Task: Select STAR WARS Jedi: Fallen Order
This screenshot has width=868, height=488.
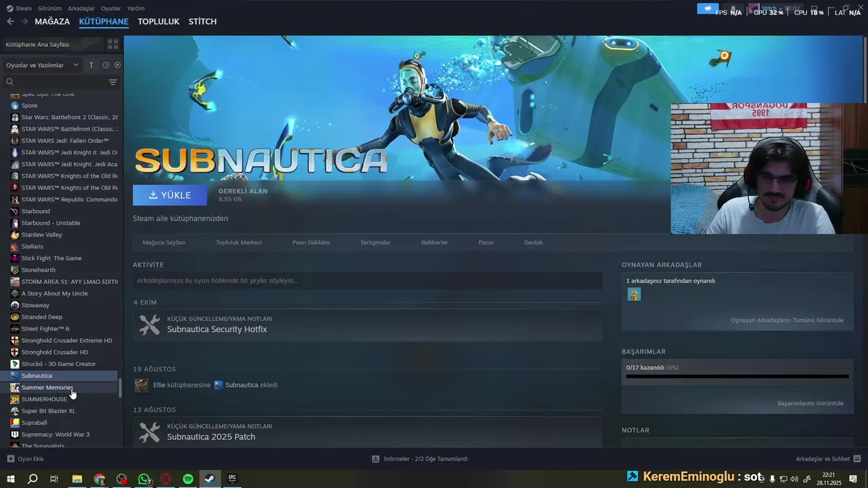Action: [x=64, y=141]
